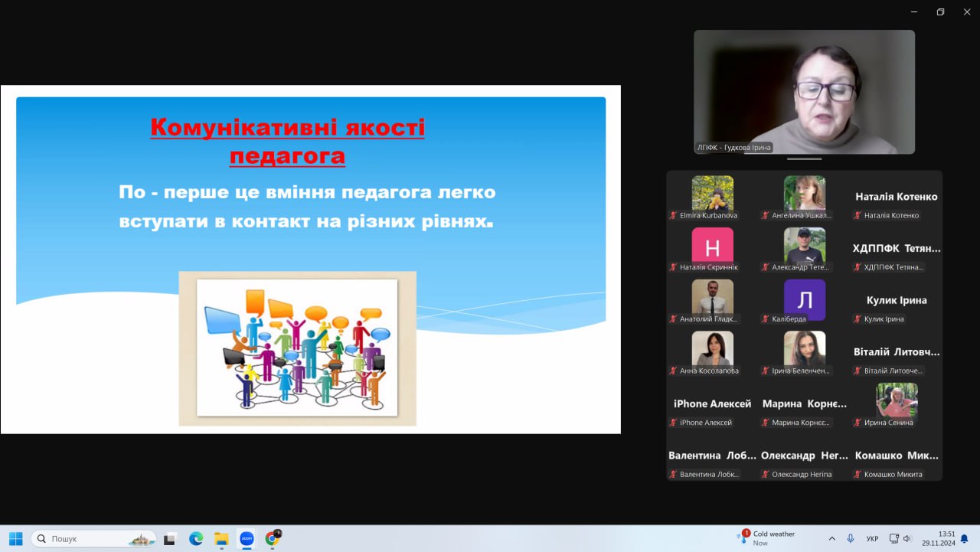Switch to Zoom app on taskbar
The width and height of the screenshot is (980, 552).
247,539
